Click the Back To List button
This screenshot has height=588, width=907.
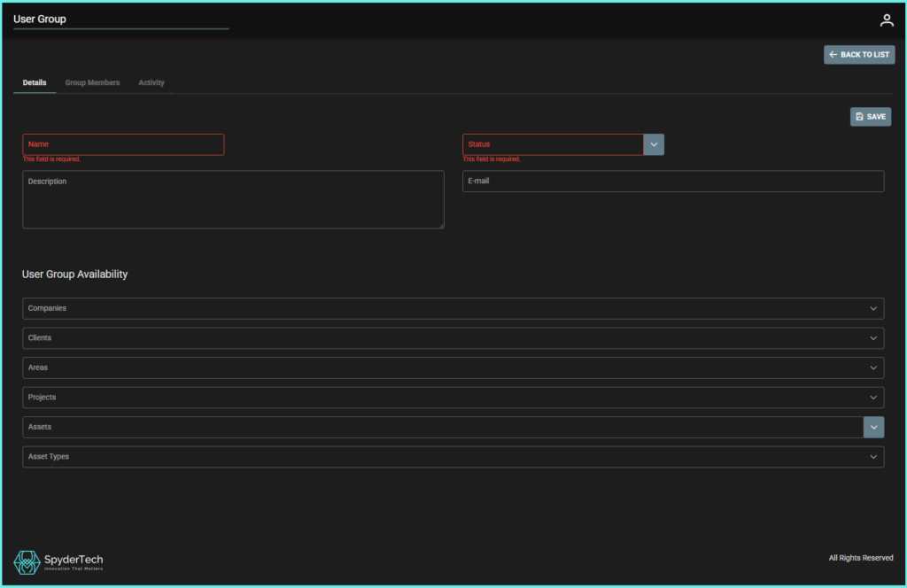tap(859, 54)
